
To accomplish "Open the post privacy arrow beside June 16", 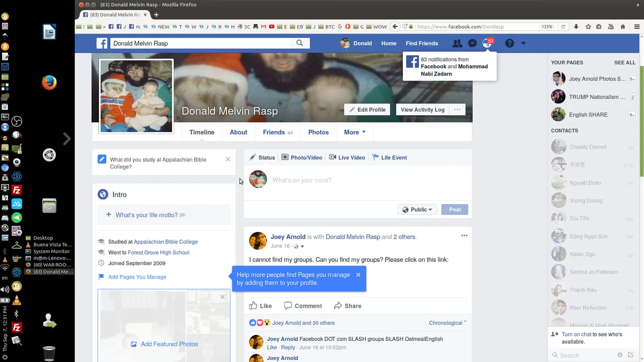I will point(302,246).
